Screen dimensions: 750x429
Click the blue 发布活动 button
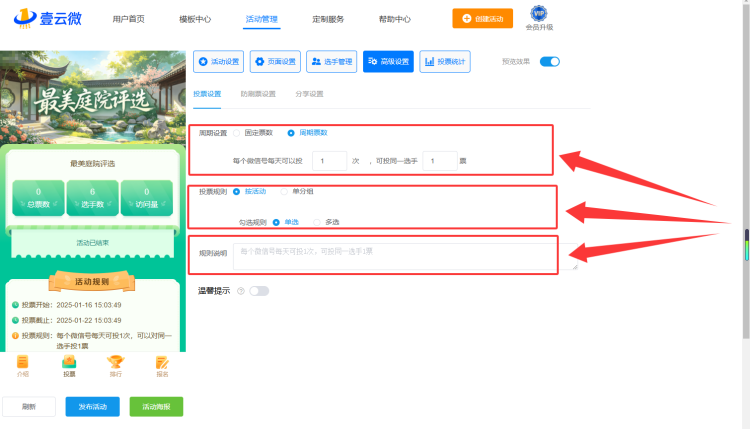coord(93,407)
